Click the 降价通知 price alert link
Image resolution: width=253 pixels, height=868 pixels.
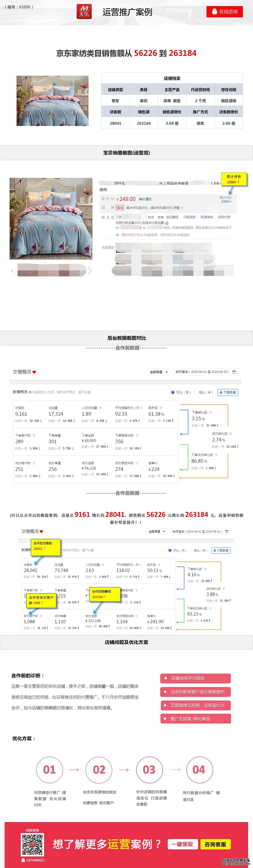[145, 199]
